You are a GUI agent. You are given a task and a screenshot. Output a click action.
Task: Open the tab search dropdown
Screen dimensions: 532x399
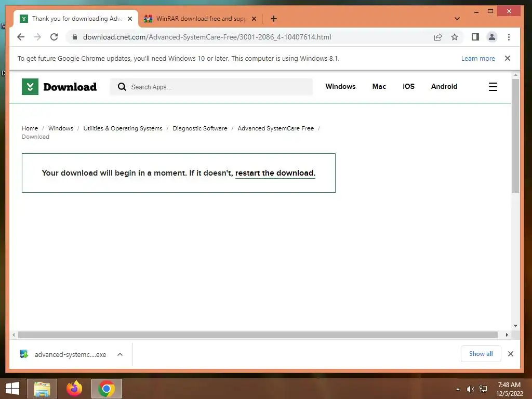coord(457,19)
